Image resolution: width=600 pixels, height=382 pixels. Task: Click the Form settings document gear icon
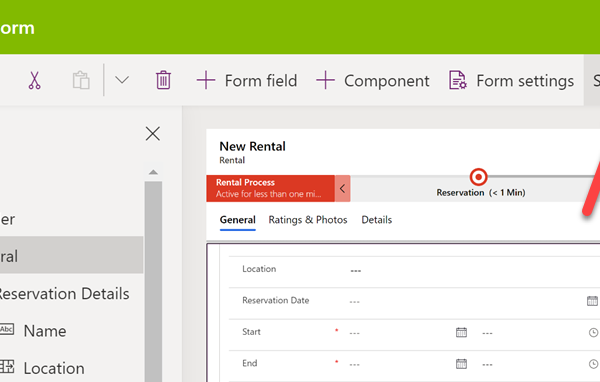458,80
